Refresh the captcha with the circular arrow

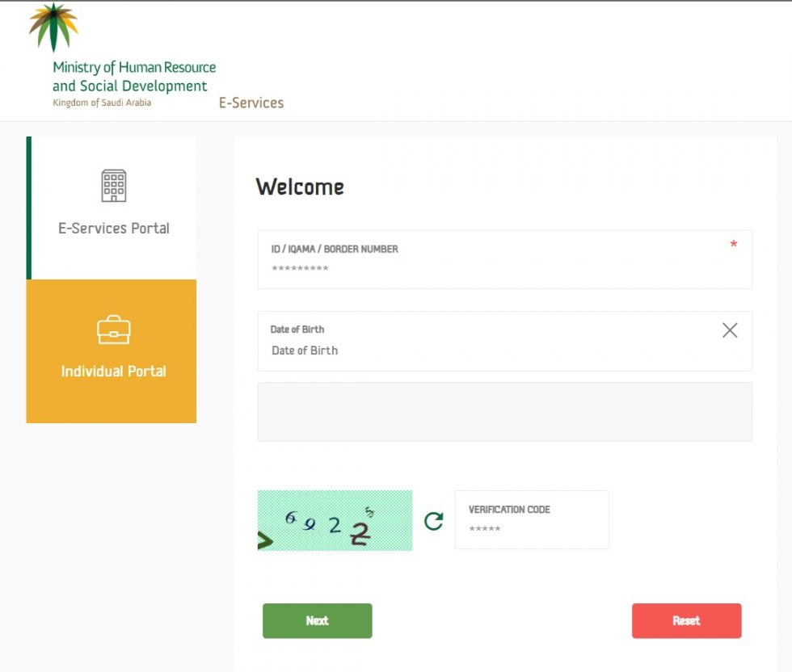click(x=434, y=521)
